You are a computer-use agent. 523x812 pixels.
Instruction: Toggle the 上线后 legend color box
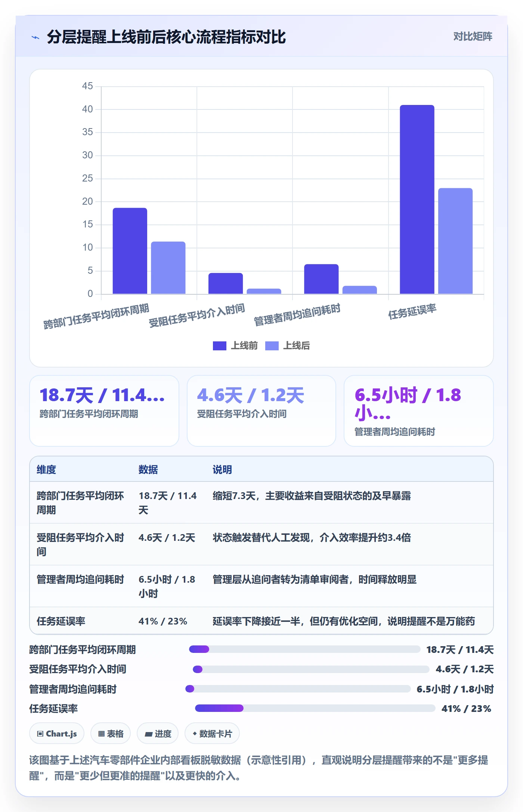point(272,345)
